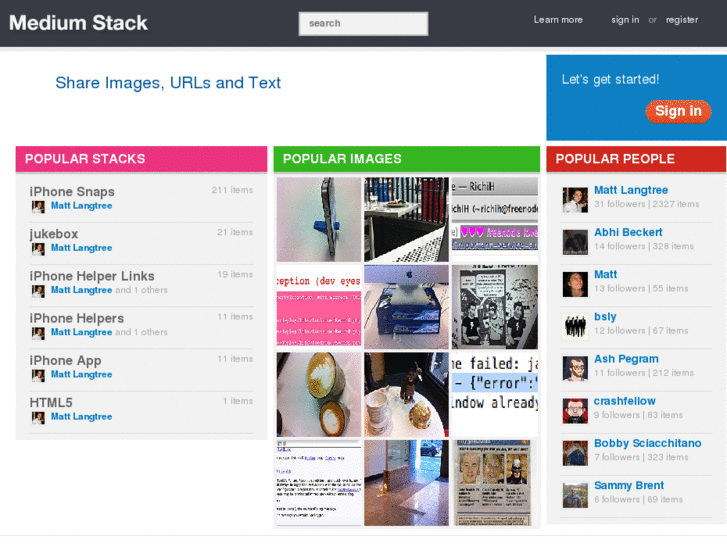The width and height of the screenshot is (727, 545).
Task: Click '31 followers | 2327 items' text
Action: [x=647, y=204]
